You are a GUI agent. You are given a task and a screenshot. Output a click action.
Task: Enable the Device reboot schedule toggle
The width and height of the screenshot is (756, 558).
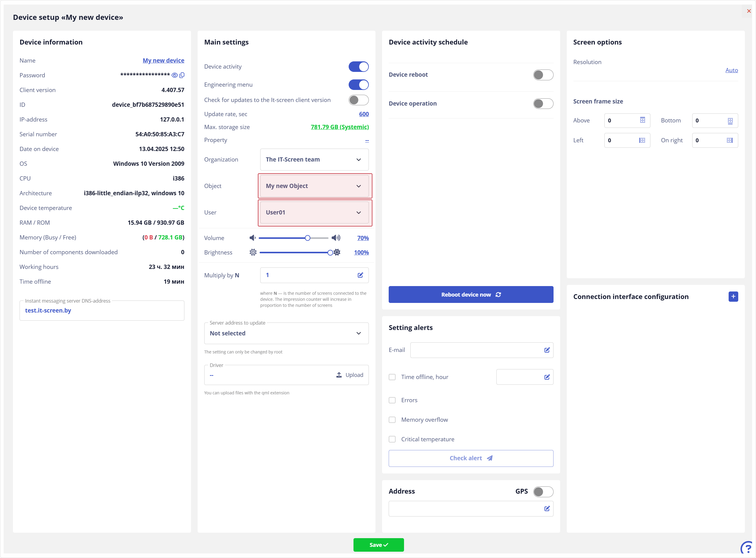[x=543, y=75]
